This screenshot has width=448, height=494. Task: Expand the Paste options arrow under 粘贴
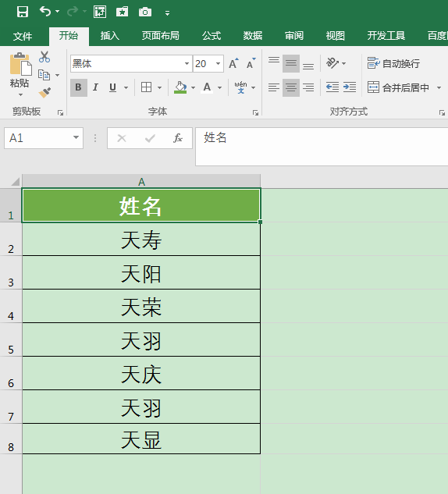coord(20,94)
